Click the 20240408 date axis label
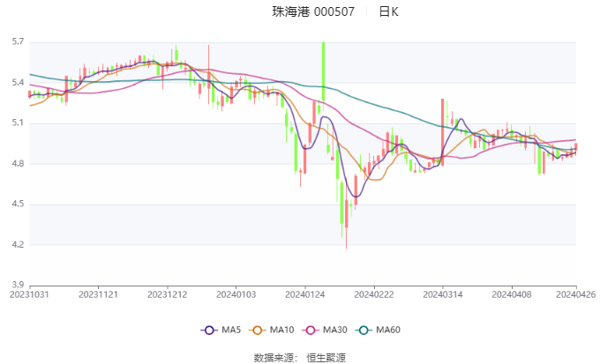The width and height of the screenshot is (600, 364). coord(512,294)
